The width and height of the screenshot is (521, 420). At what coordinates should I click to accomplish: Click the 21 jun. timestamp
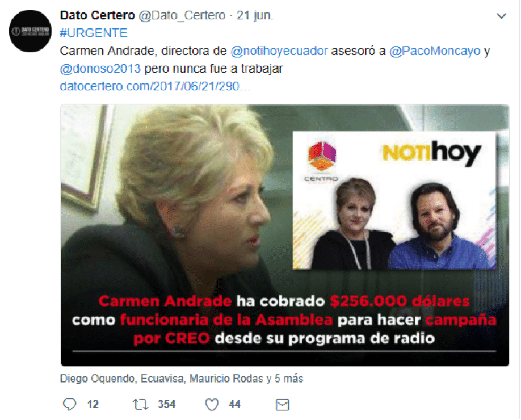(255, 15)
